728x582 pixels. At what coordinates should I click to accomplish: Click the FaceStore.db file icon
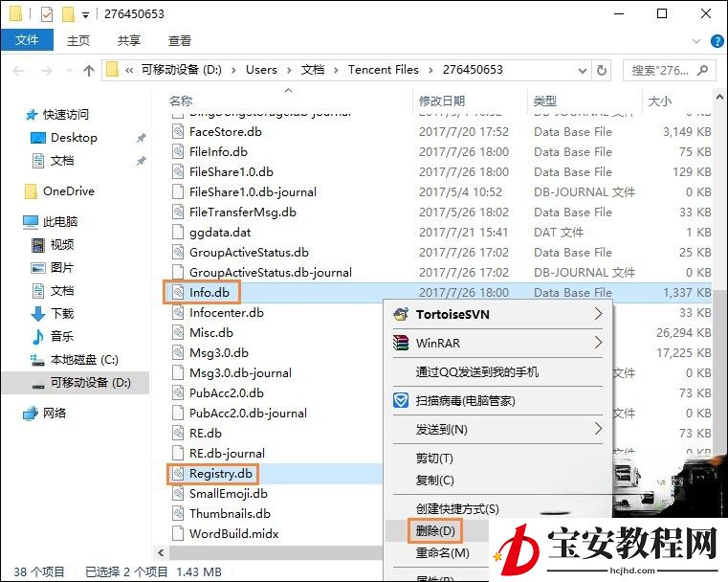[x=178, y=132]
